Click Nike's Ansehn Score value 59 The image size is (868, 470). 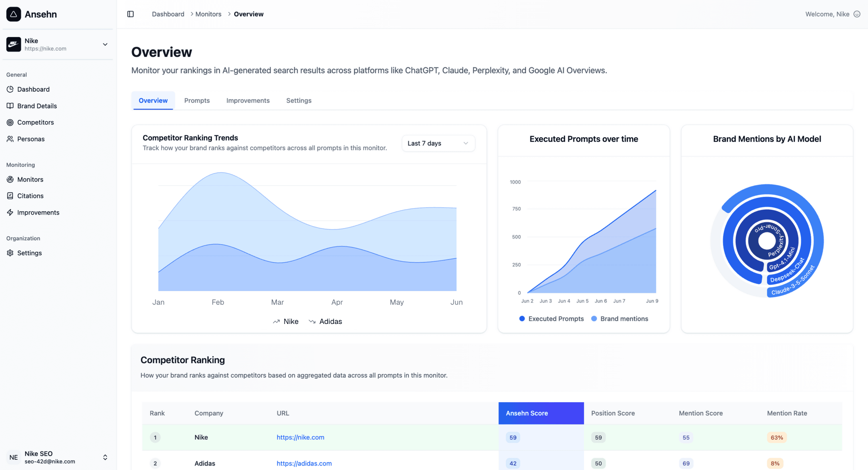[x=513, y=437]
